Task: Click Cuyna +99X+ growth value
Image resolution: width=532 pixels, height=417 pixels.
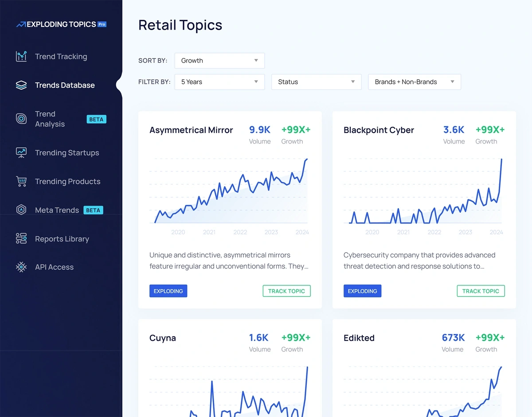Action: 296,338
